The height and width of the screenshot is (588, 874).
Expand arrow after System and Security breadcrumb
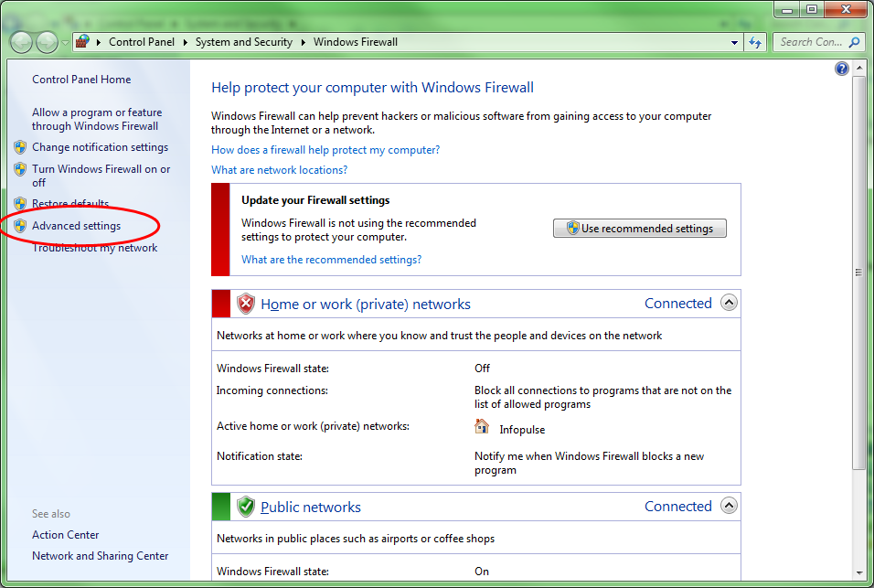[x=304, y=42]
